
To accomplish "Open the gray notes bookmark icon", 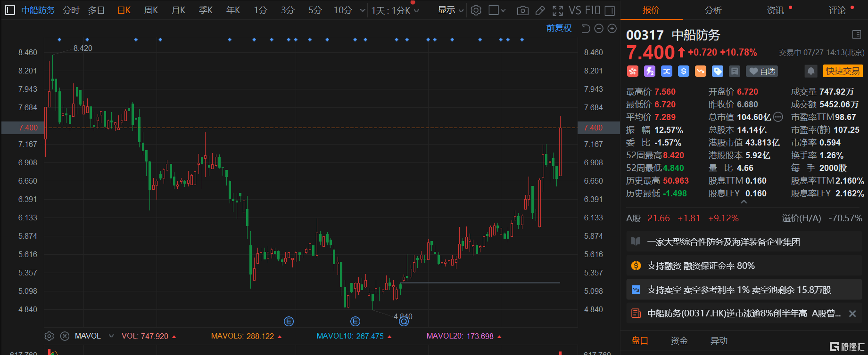I will pyautogui.click(x=735, y=71).
